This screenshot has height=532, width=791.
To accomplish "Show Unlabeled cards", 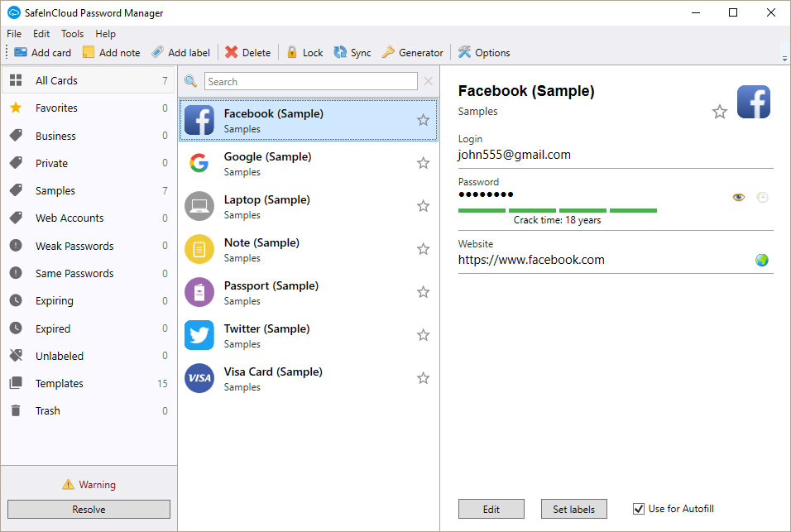I will 89,356.
